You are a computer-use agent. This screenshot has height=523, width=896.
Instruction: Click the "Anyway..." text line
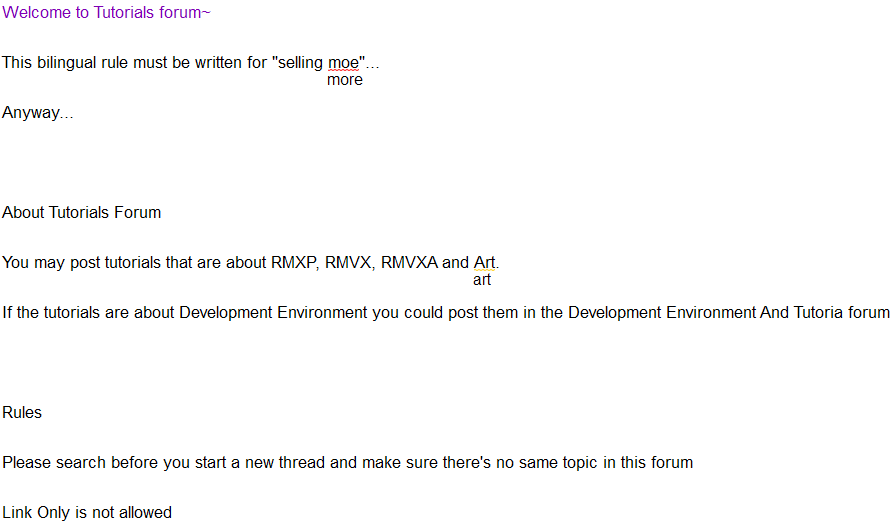tap(38, 113)
